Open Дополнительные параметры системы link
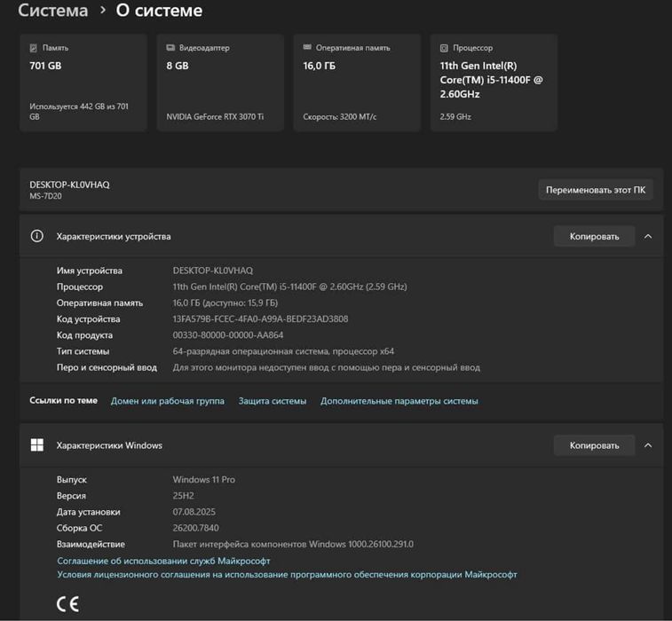 point(399,401)
